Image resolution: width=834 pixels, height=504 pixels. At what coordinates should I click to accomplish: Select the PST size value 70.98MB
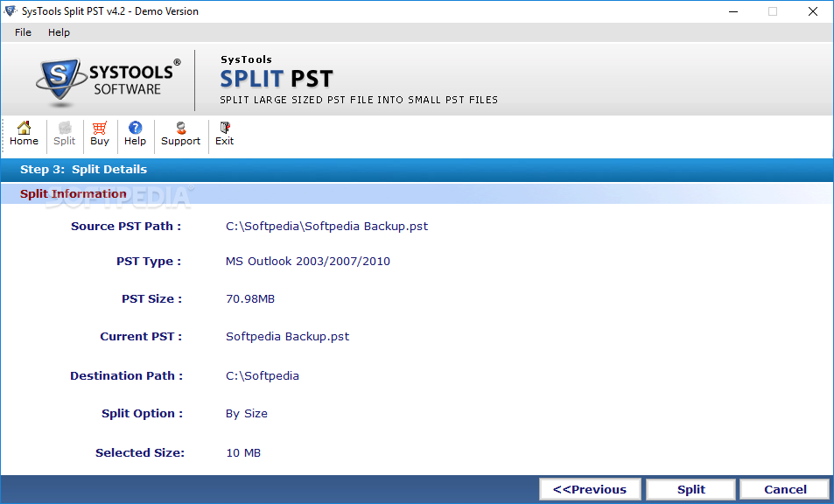coord(250,298)
